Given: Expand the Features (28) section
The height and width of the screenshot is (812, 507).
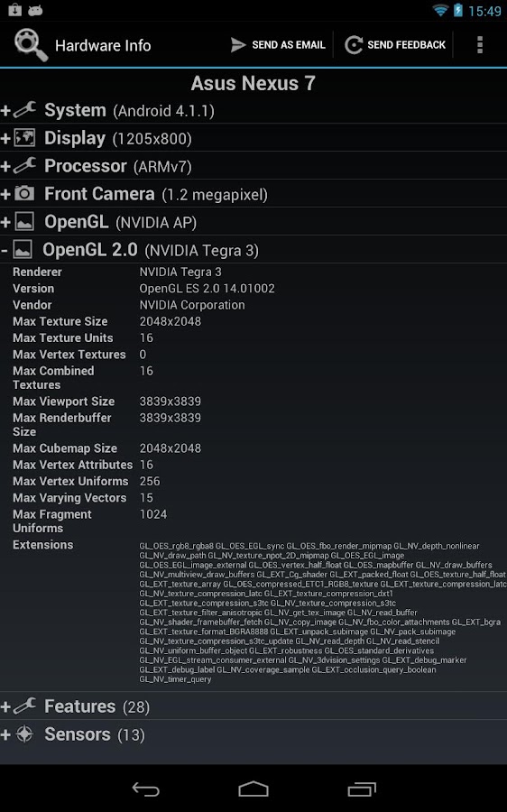Looking at the screenshot, I should click(x=253, y=706).
